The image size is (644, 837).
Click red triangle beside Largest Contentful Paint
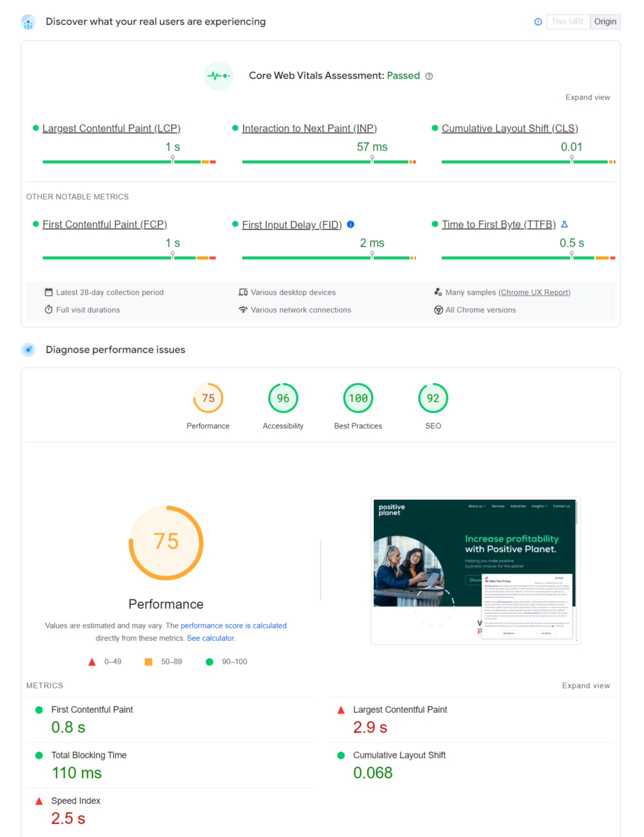click(341, 710)
